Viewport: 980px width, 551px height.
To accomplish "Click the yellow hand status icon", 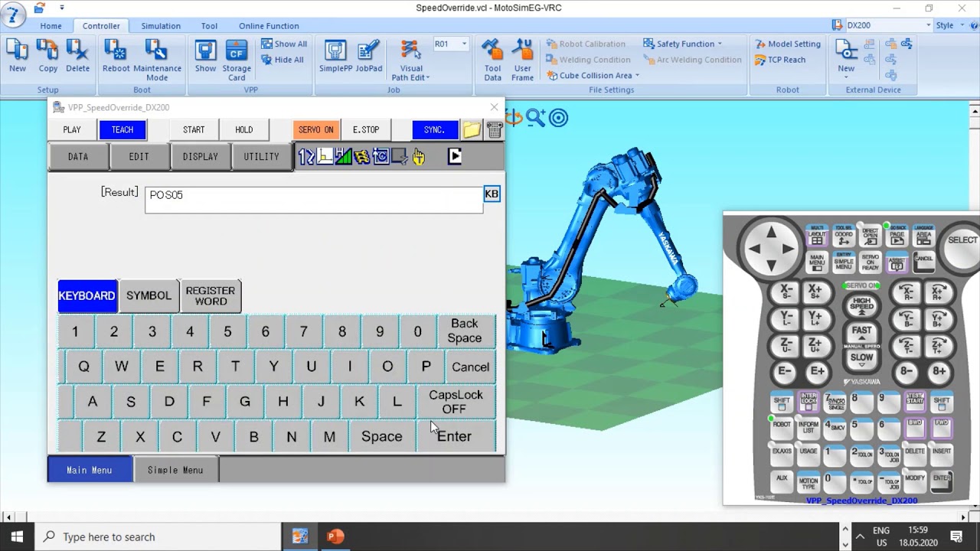I will point(418,157).
